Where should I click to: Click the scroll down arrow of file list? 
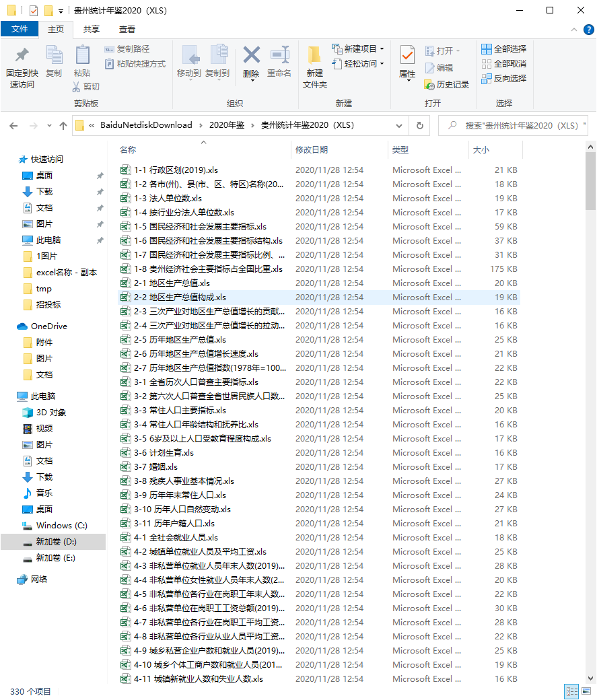[590, 678]
